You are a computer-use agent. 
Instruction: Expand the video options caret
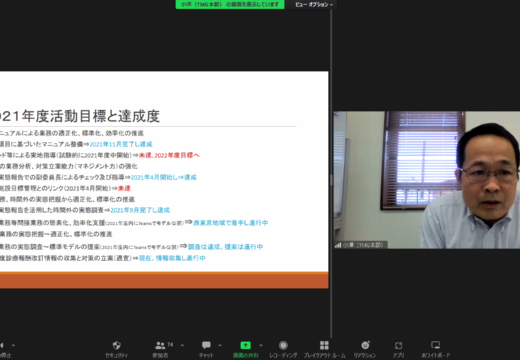pos(13,345)
